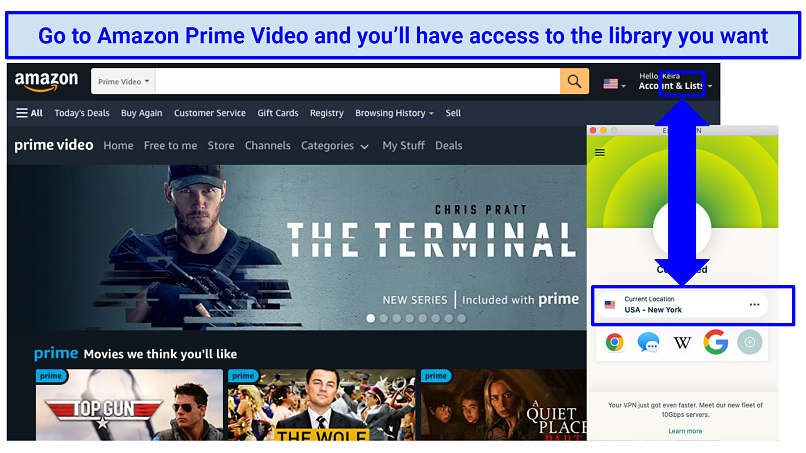806x453 pixels.
Task: Open the All hamburger menu
Action: click(x=29, y=113)
